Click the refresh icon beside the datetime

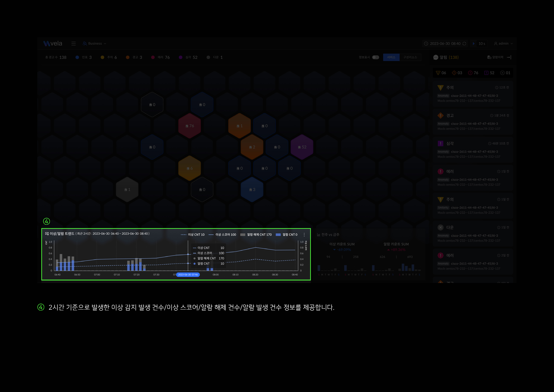pyautogui.click(x=464, y=43)
